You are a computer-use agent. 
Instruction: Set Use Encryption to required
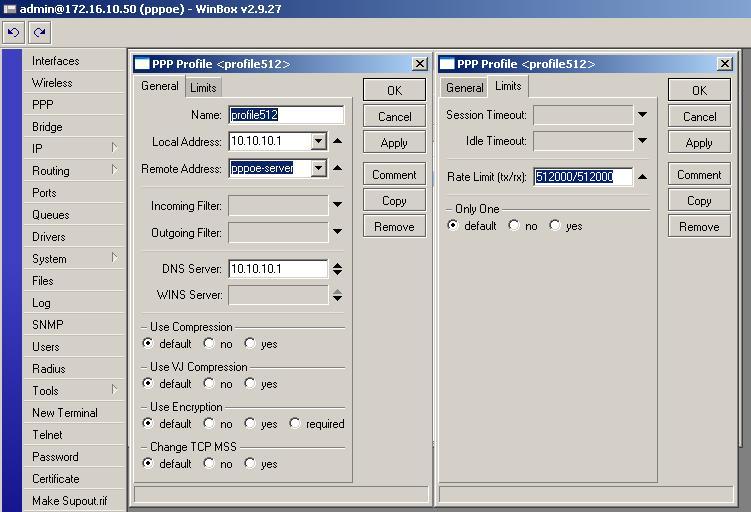pos(295,424)
